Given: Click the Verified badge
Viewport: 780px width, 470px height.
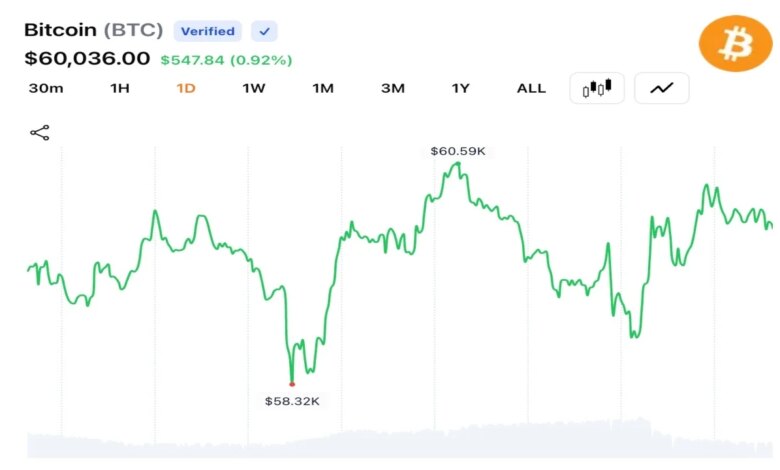Looking at the screenshot, I should click(207, 31).
